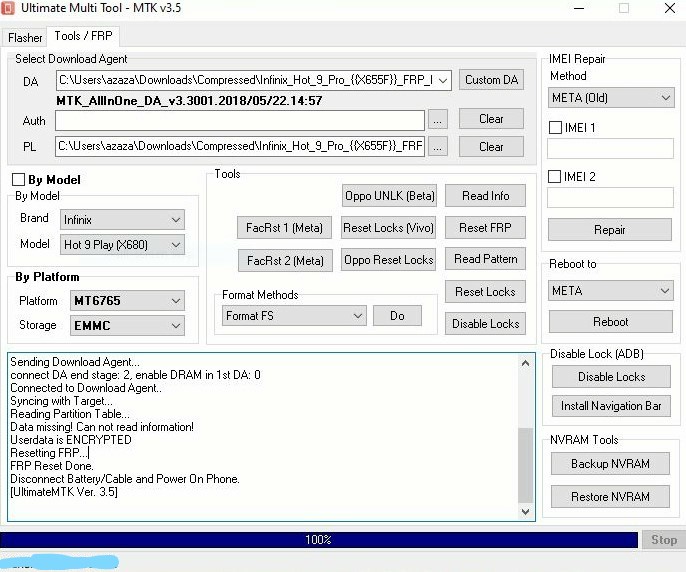Click the IMEI Repair button
Screen dimensions: 686x572
[x=610, y=229]
